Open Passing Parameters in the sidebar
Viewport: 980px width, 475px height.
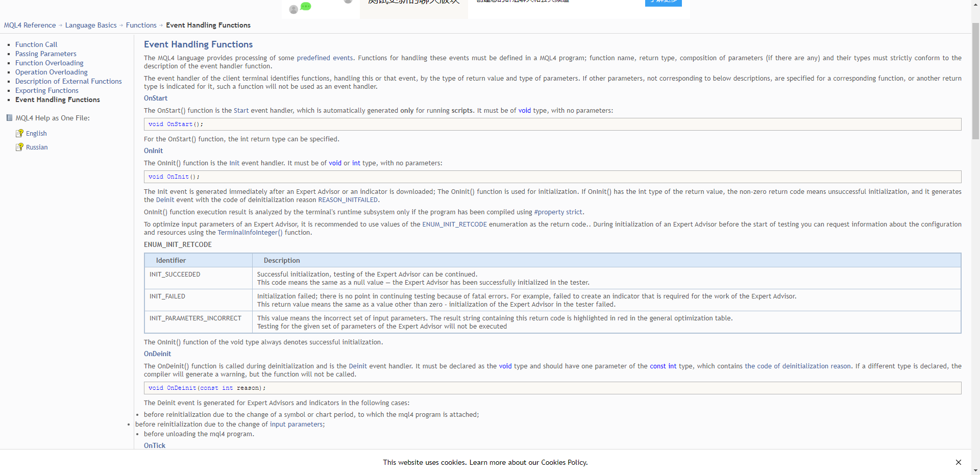coord(46,54)
